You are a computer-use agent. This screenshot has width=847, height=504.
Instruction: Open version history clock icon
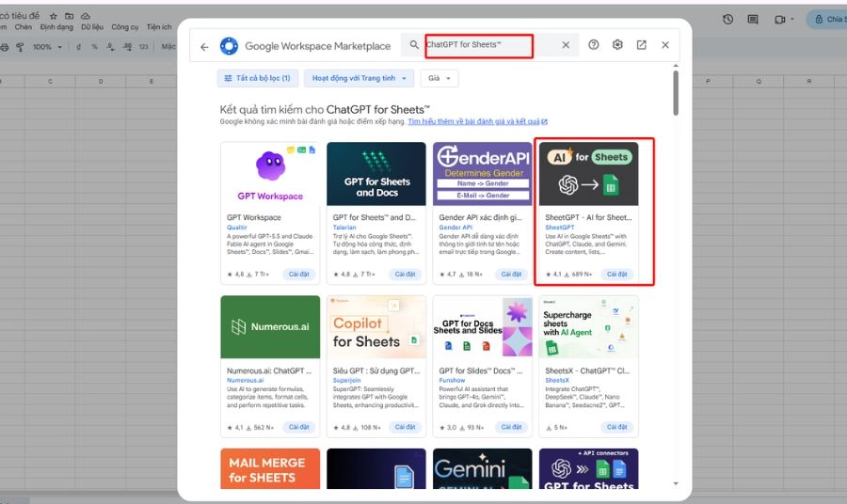click(x=728, y=20)
